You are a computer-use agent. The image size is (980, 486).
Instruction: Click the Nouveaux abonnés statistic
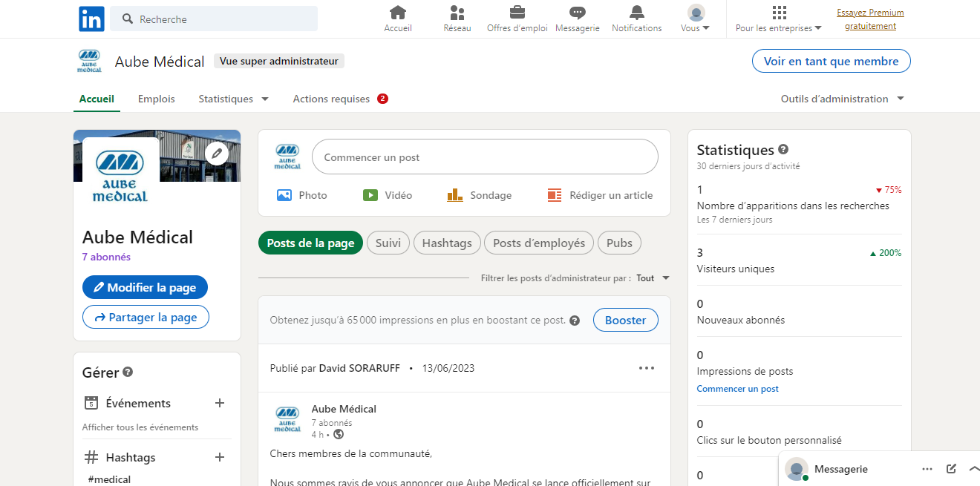pos(741,320)
